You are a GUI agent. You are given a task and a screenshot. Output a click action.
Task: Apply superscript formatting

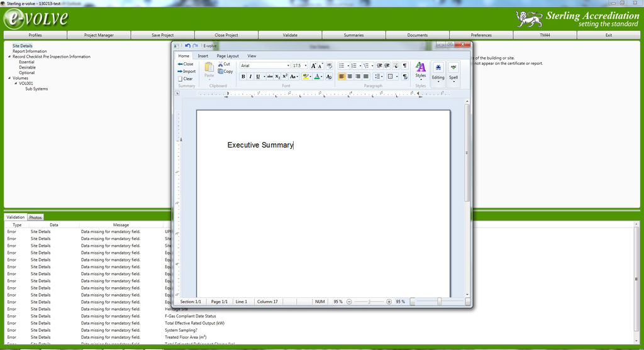click(285, 77)
